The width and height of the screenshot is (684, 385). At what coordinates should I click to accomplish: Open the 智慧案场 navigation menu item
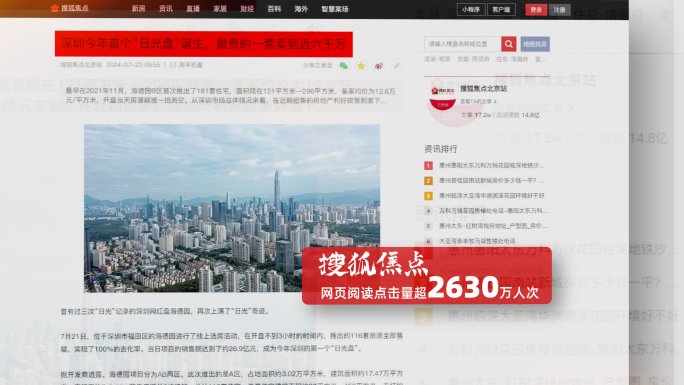pyautogui.click(x=335, y=9)
